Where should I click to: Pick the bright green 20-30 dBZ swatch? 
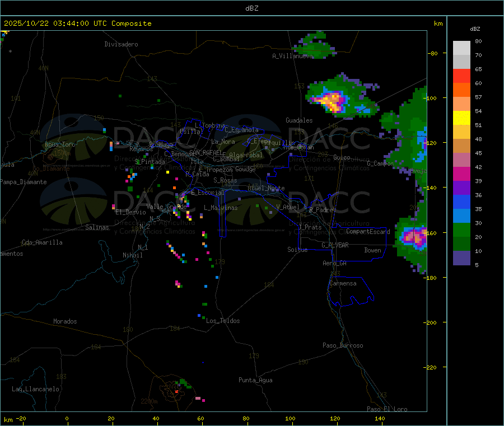(x=461, y=230)
